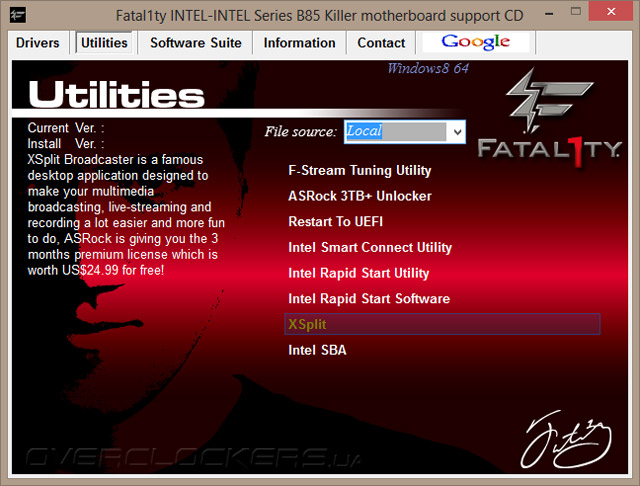Select Intel SBA utility

(x=317, y=350)
